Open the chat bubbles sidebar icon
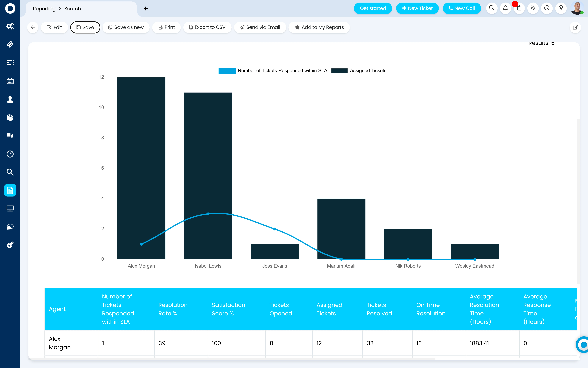The height and width of the screenshot is (368, 588). click(10, 227)
